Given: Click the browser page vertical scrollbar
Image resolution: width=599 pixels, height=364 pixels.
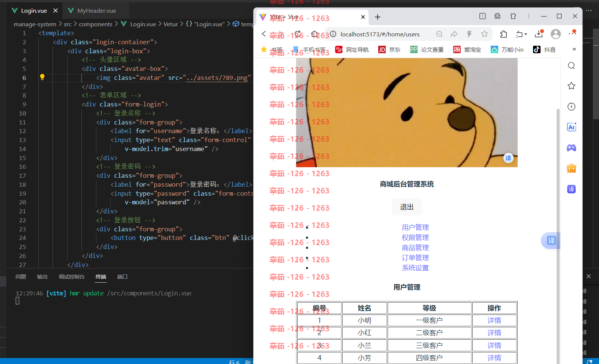Looking at the screenshot, I should (x=558, y=236).
